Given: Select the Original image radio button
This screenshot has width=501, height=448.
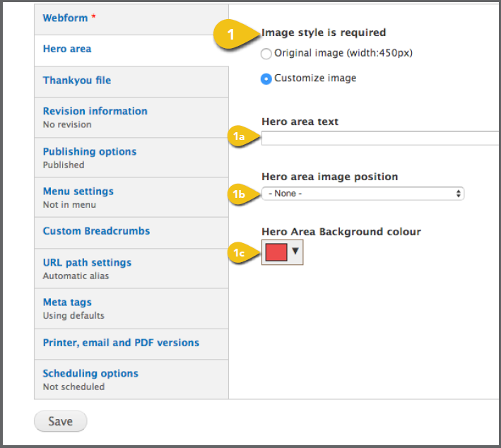Looking at the screenshot, I should pyautogui.click(x=266, y=54).
